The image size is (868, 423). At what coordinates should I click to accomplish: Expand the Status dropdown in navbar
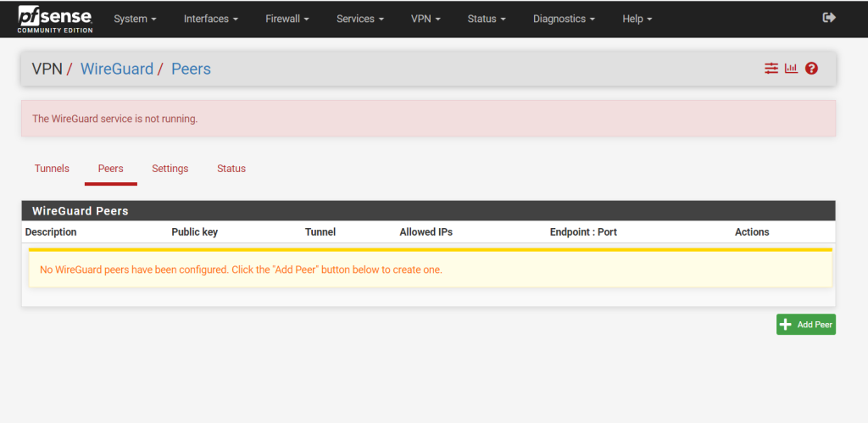[487, 19]
